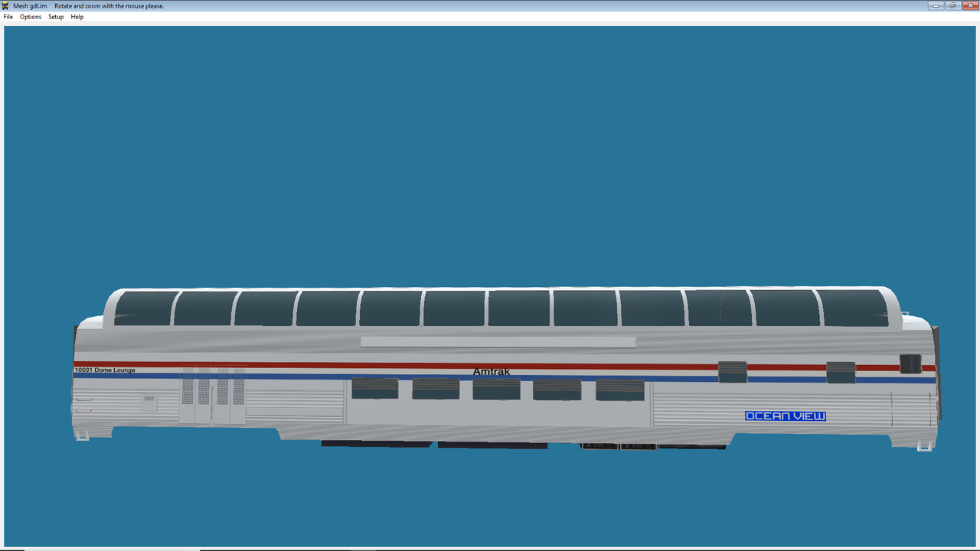Viewport: 980px width, 551px height.
Task: Click the 10031 Dome Lounge label
Action: tap(105, 370)
